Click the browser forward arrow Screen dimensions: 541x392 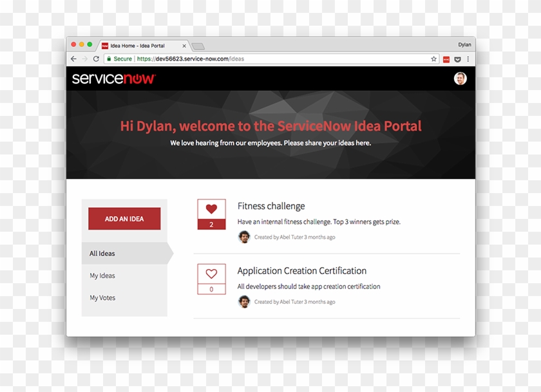pyautogui.click(x=85, y=59)
